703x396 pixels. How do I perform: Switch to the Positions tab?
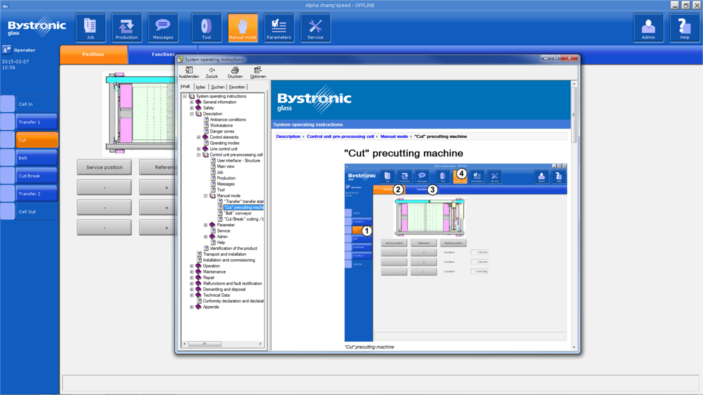[x=93, y=55]
